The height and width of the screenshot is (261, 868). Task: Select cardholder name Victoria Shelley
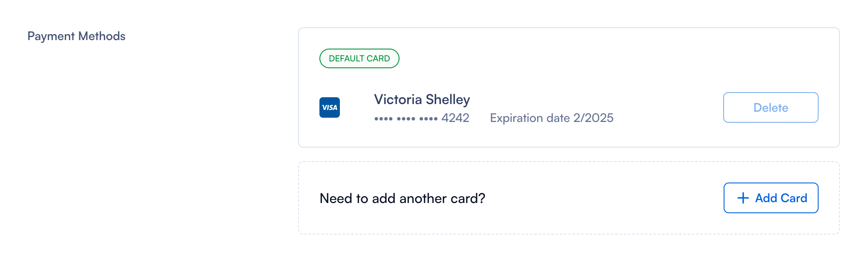coord(422,99)
